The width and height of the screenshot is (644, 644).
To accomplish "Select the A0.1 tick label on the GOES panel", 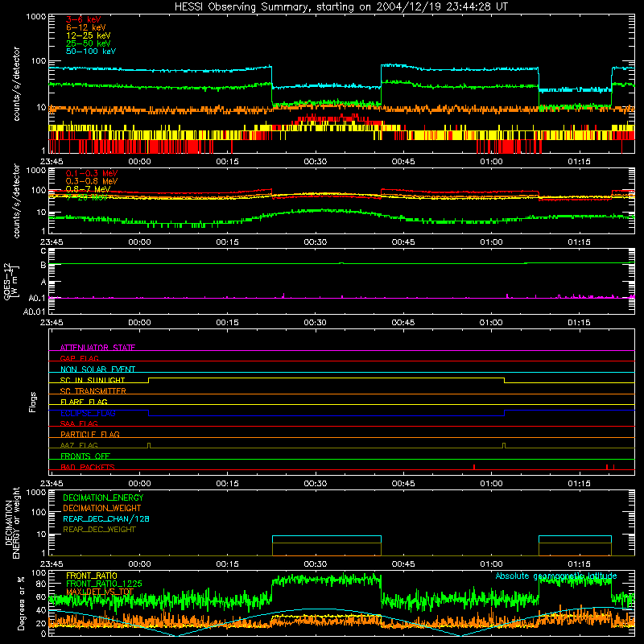I will [x=37, y=298].
